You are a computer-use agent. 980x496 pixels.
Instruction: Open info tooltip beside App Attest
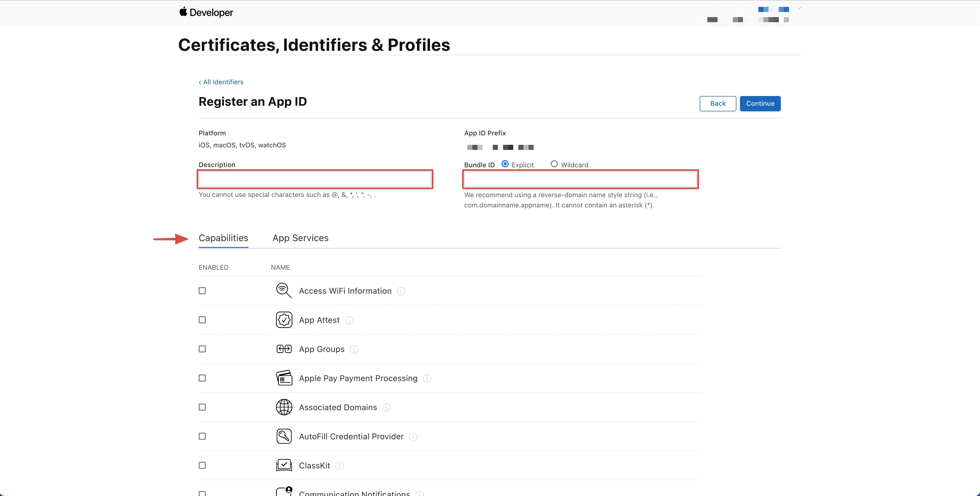[349, 320]
